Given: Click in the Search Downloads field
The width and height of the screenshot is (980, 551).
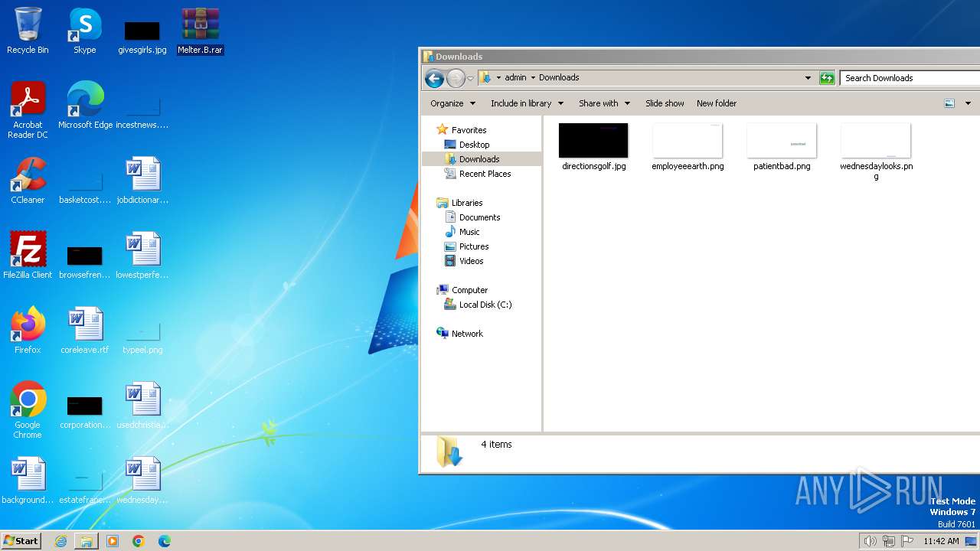Looking at the screenshot, I should (910, 78).
